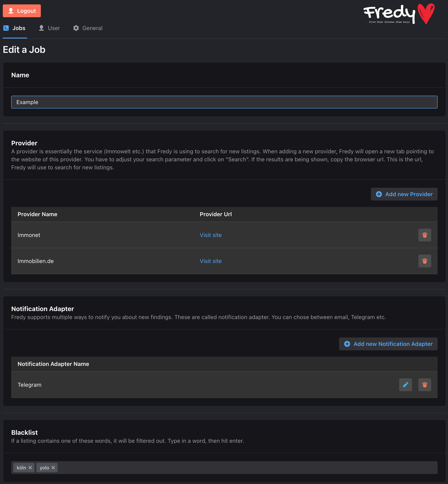Remove the yolo blacklist tag

[x=53, y=468]
